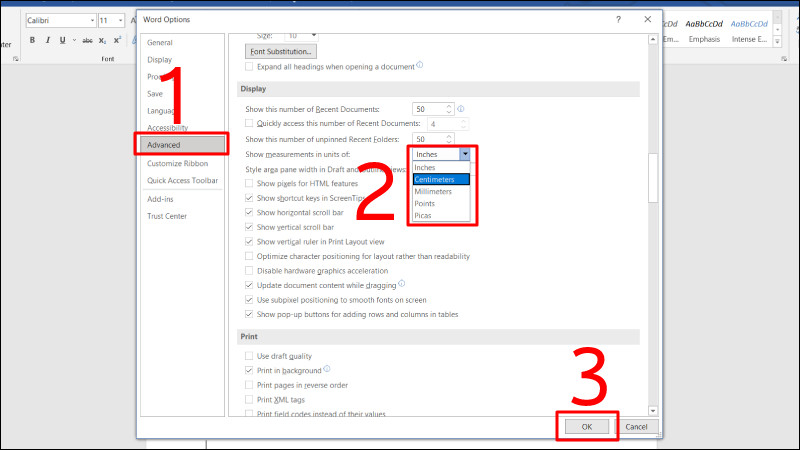The width and height of the screenshot is (800, 450).
Task: Open the Customize Ribbon category
Action: [x=178, y=163]
